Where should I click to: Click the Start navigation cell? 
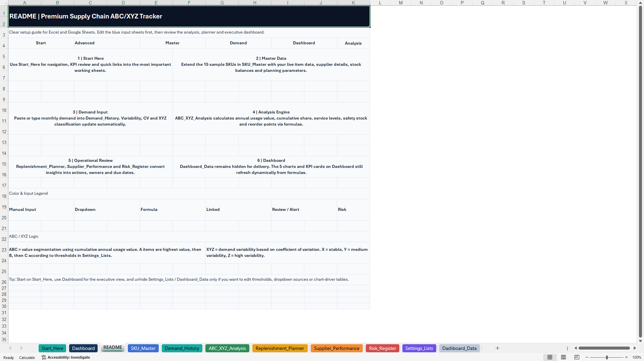[x=41, y=43]
